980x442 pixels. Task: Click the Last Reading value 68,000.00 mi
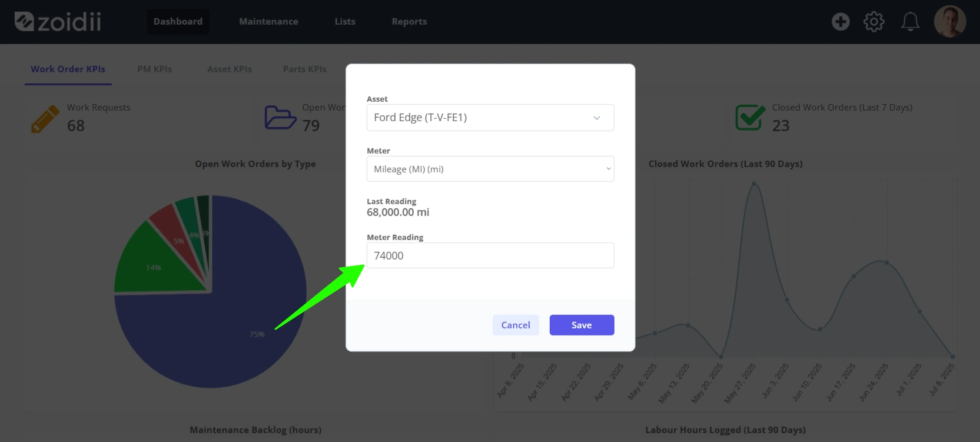(x=398, y=212)
